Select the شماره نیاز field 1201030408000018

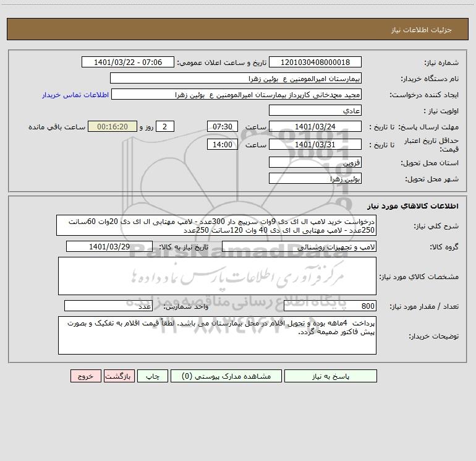pos(315,62)
